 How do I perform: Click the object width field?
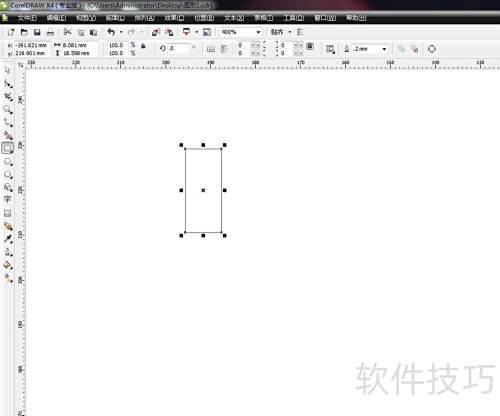[x=80, y=45]
